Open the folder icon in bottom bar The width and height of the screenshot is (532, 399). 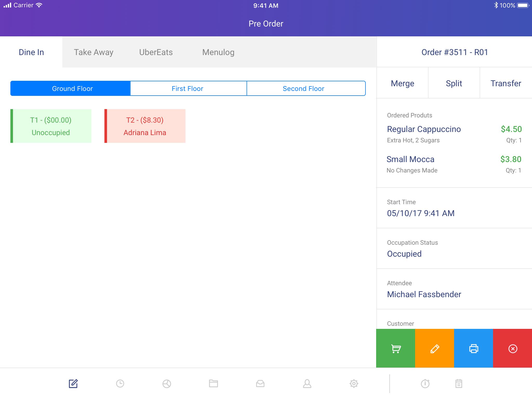[x=214, y=383]
